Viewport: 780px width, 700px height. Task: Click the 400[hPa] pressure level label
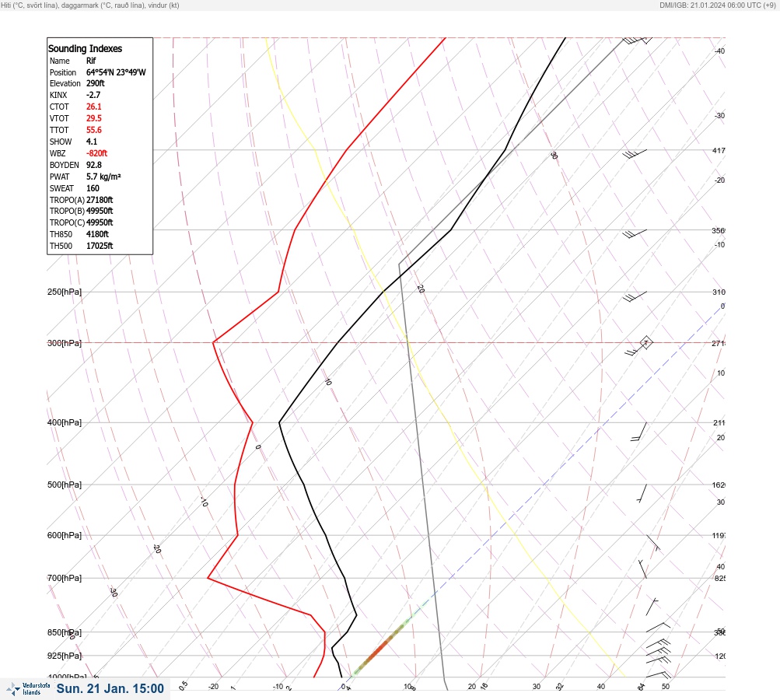[65, 423]
